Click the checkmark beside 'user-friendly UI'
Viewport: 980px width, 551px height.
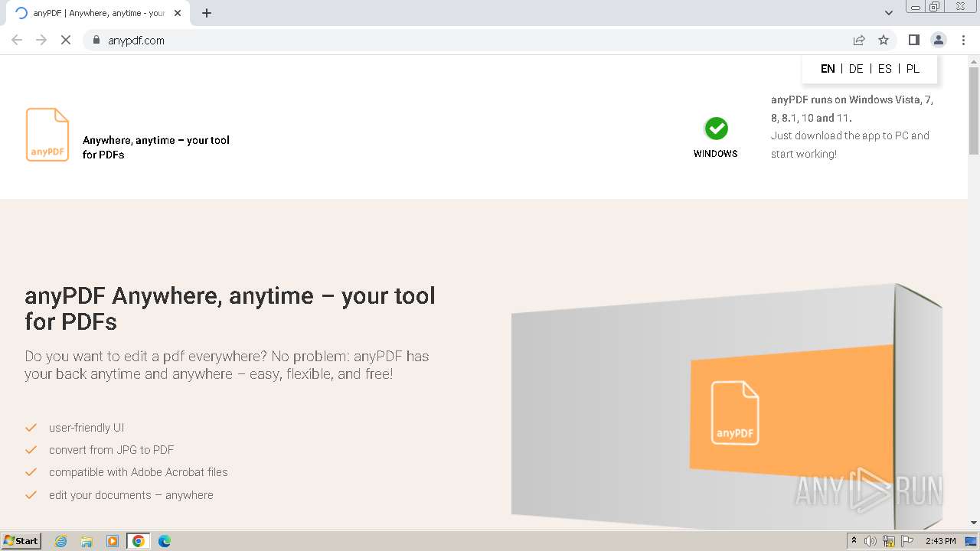tap(31, 428)
